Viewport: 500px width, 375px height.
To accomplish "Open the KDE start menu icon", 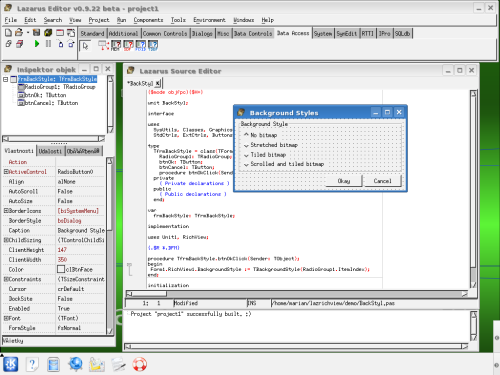I will [x=11, y=364].
